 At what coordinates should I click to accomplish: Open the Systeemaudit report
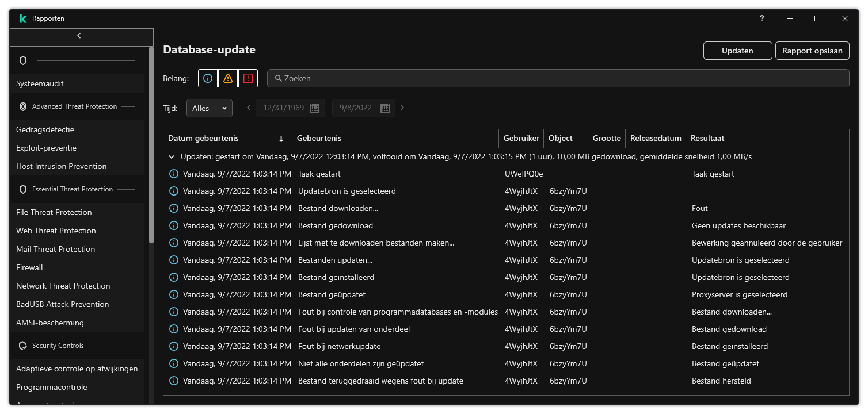click(x=40, y=83)
